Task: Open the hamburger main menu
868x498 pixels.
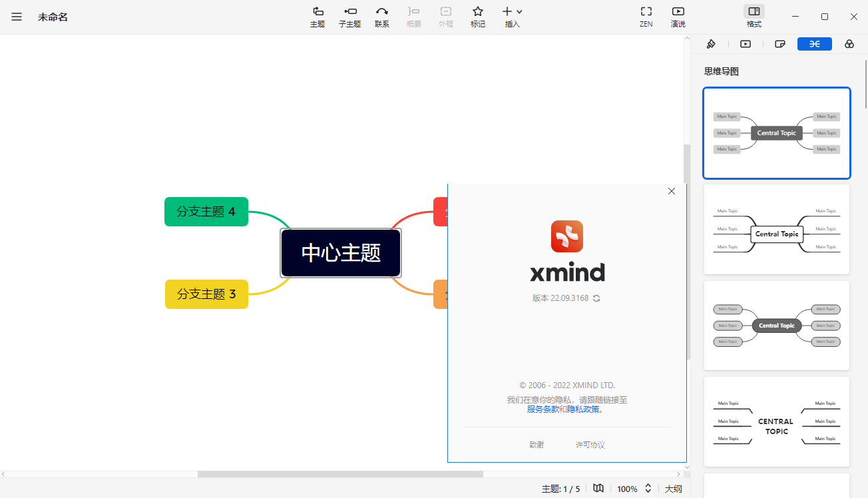Action: (17, 17)
